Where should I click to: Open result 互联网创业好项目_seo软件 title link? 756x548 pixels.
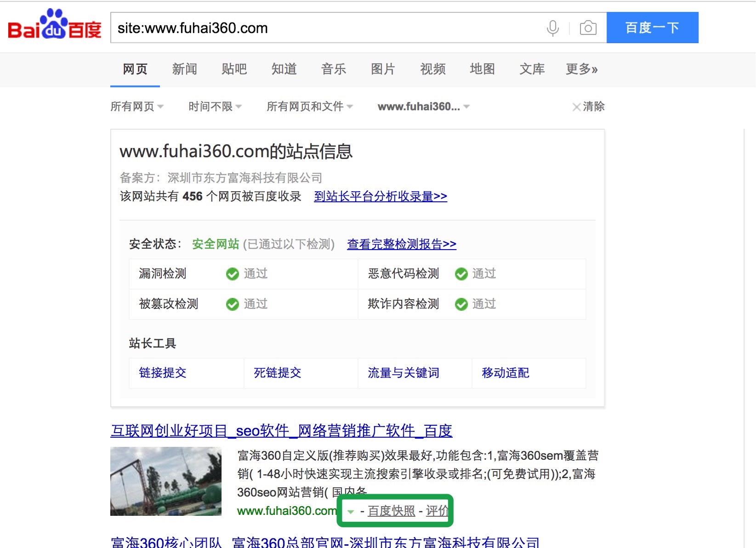point(281,431)
